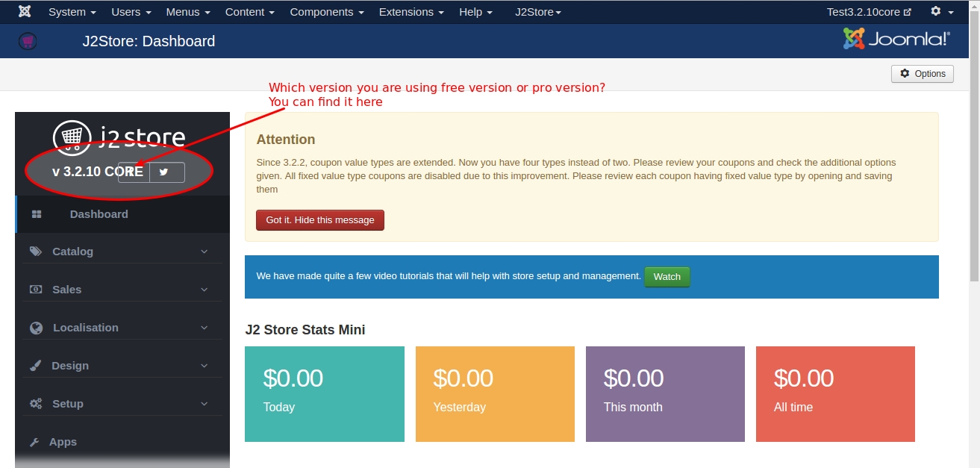Screen dimensions: 980x468
Task: Click the Joomla logo icon in top menu
Action: tap(25, 12)
